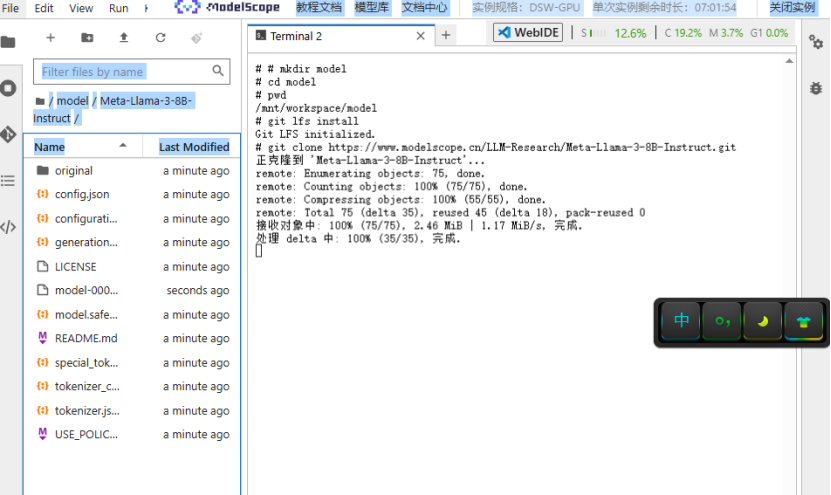Screen dimensions: 831x495
Task: Open the Table of Contents sidebar icon
Action: 8,181
